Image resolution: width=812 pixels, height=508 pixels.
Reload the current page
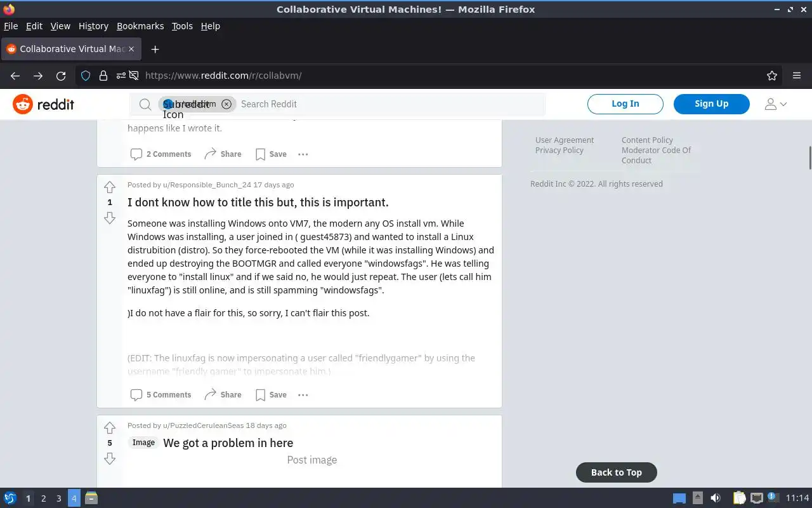61,76
